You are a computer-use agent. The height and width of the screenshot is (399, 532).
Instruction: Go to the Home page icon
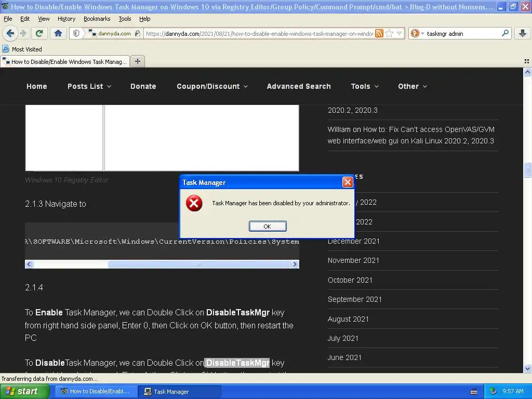pos(58,33)
